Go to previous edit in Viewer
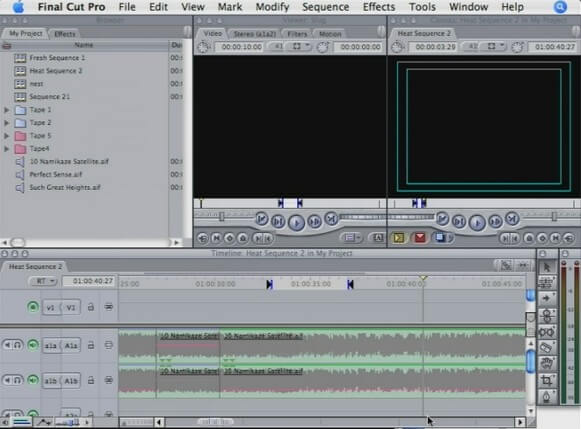The height and width of the screenshot is (429, 581). tap(262, 219)
